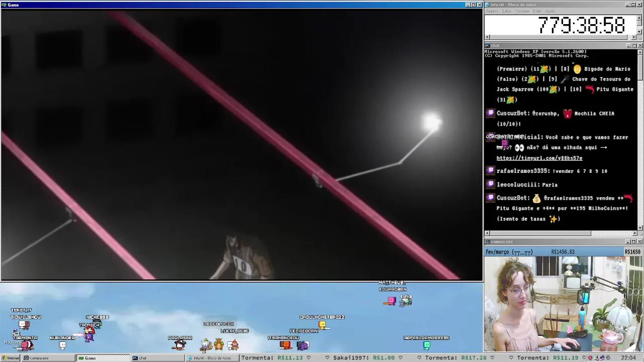Click the notepad icon in info.txt title bar
Screen dimensions: 644x362
(x=487, y=5)
